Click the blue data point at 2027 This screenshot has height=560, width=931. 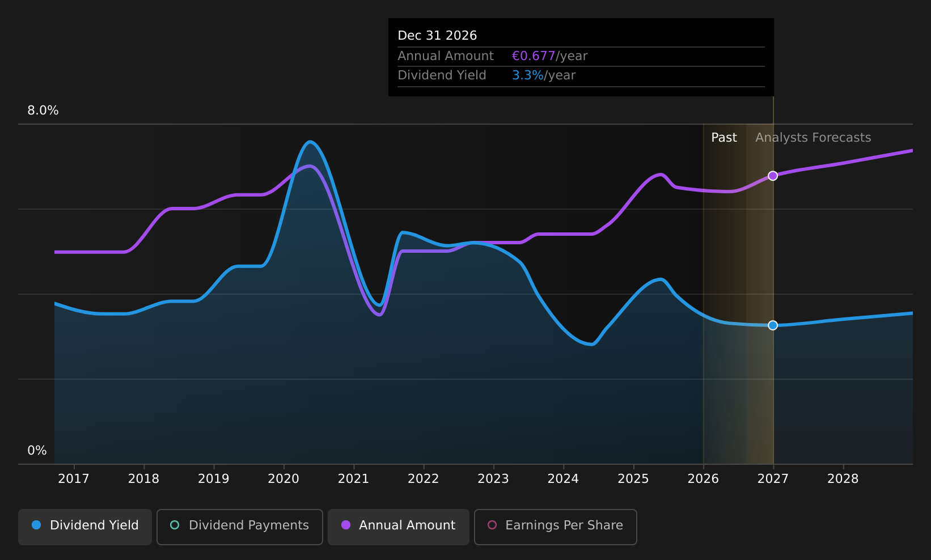click(x=773, y=325)
